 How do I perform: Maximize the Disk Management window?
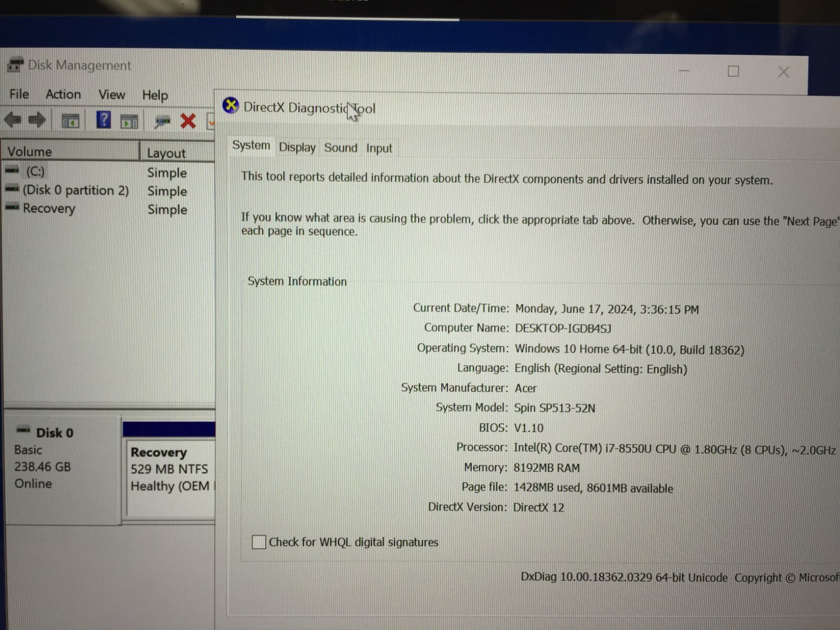[733, 71]
